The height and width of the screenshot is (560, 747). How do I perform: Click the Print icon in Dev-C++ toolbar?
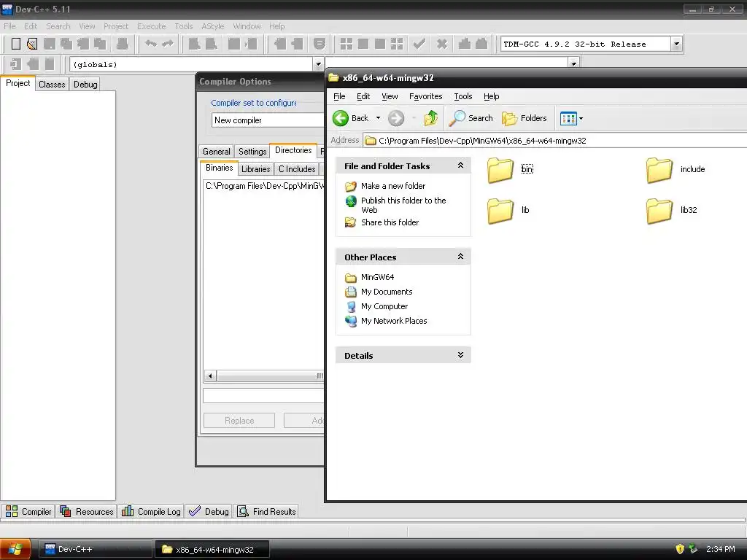(123, 44)
